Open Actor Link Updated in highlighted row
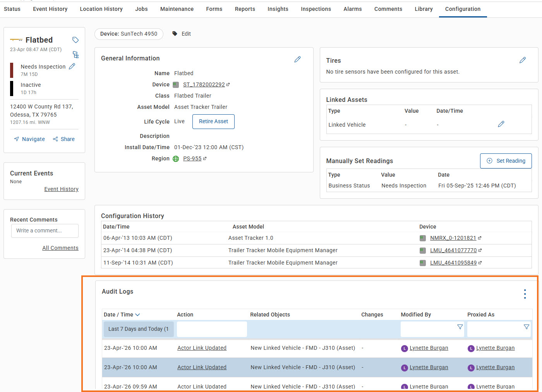 202,367
